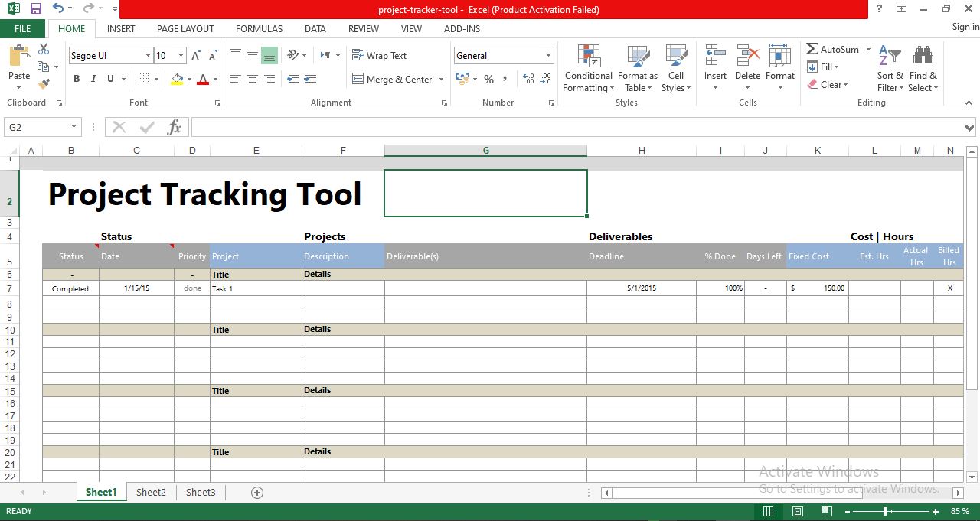Open the Fill Color dropdown arrow
Viewport: 980px width, 521px height.
(x=188, y=79)
